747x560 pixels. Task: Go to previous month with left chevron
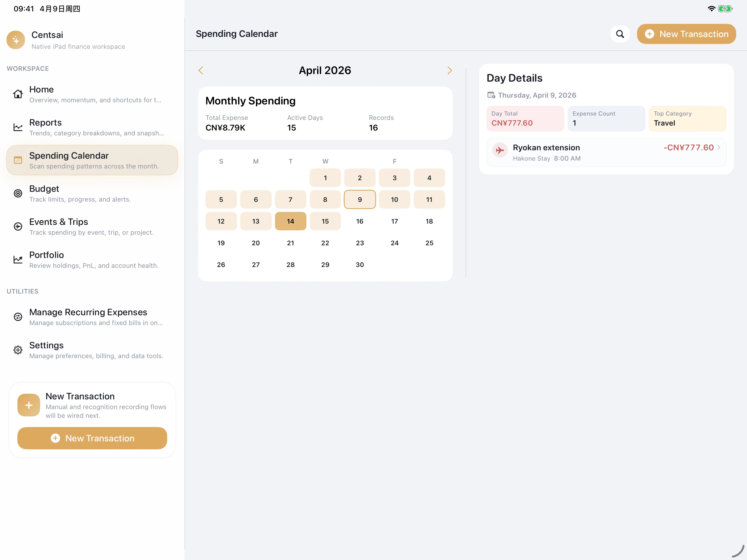point(201,70)
